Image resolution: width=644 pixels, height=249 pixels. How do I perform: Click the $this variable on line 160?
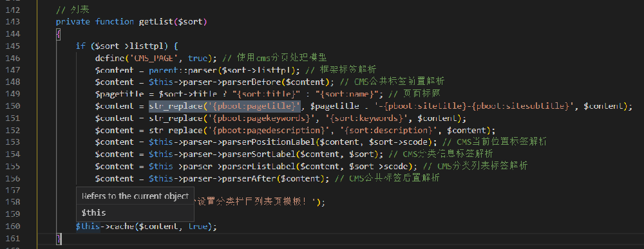point(88,226)
